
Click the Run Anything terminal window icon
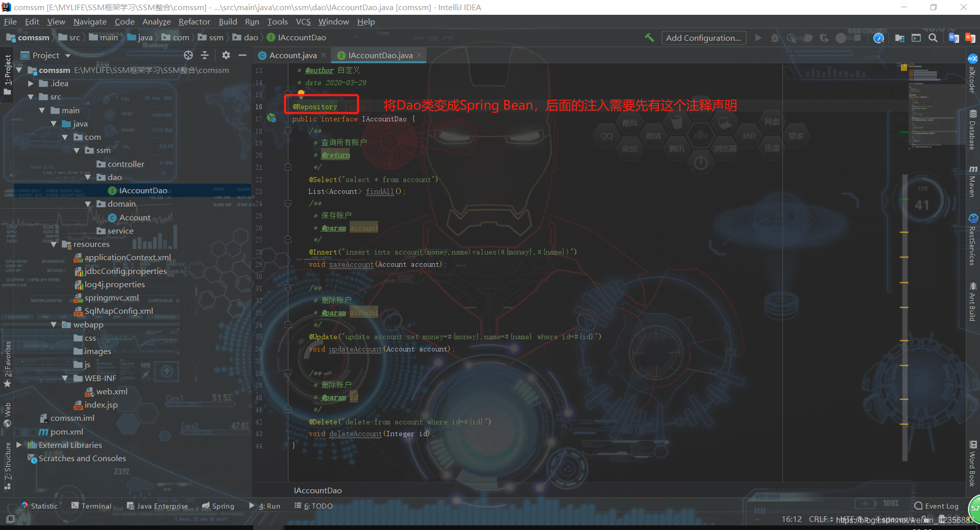[916, 38]
